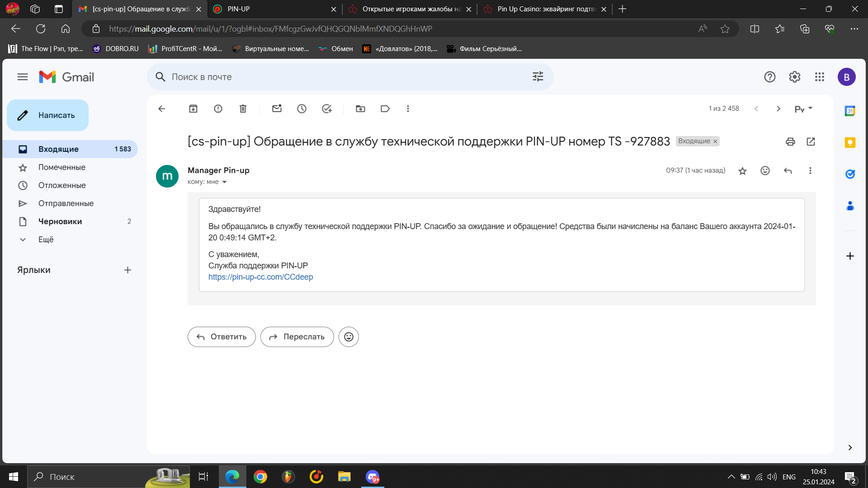This screenshot has width=868, height=488.
Task: Open Google Tasks in side panel
Action: pos(850,174)
